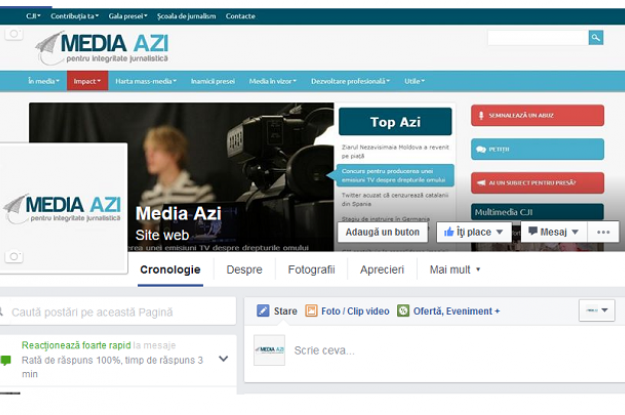Switch to the Fotografii tab
Screen dimensions: 625x415
point(311,270)
